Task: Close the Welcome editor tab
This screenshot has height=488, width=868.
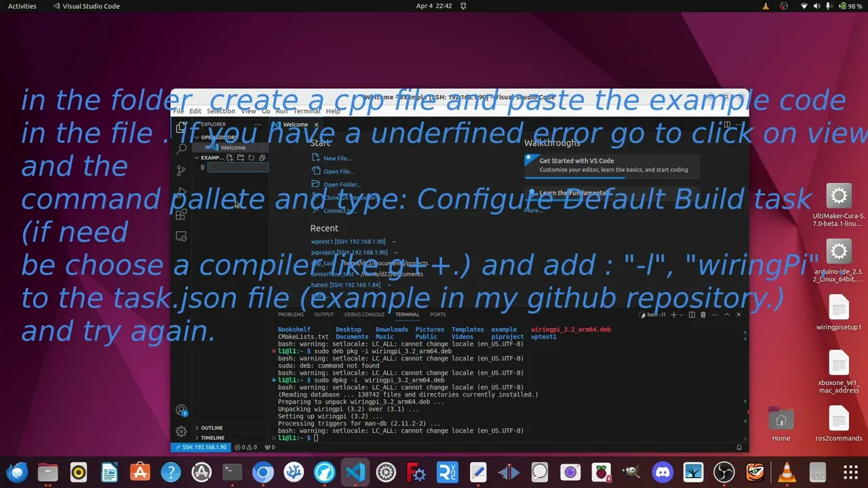Action: coord(316,125)
